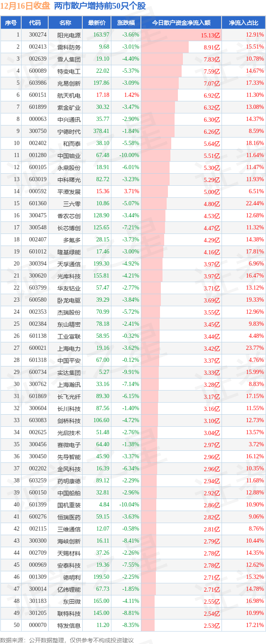Click stock name 安泰科技

(x=69, y=565)
